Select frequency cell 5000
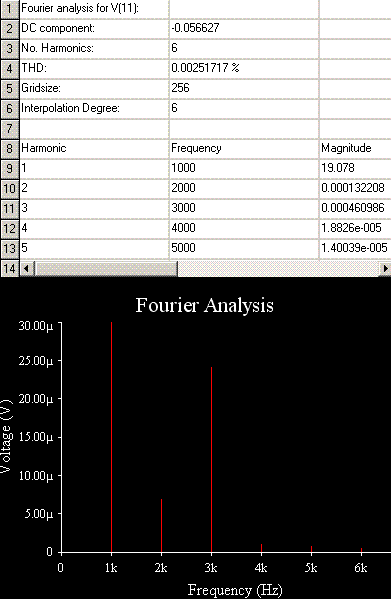Screen dimensions: 391x599 (244, 249)
